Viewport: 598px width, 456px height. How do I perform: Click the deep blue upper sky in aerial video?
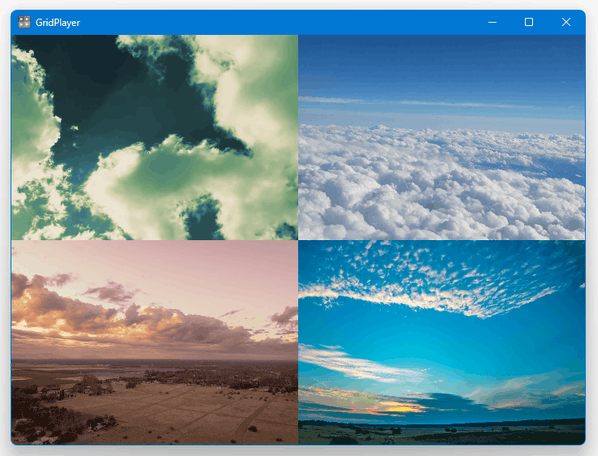(x=442, y=65)
